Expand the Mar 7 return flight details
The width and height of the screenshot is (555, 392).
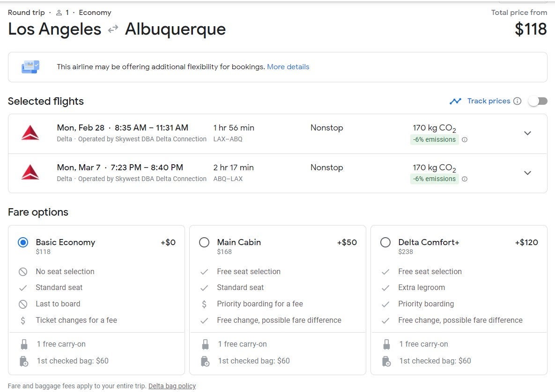pos(527,173)
